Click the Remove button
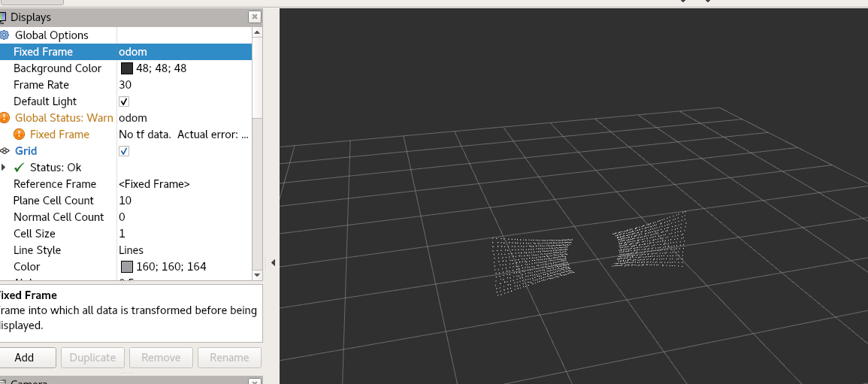The width and height of the screenshot is (868, 384). tap(161, 358)
